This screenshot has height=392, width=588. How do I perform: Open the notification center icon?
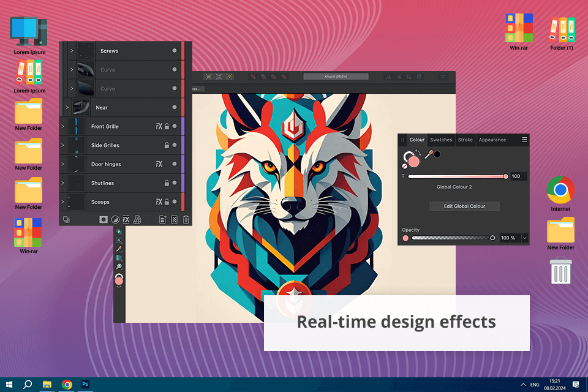[x=576, y=385]
